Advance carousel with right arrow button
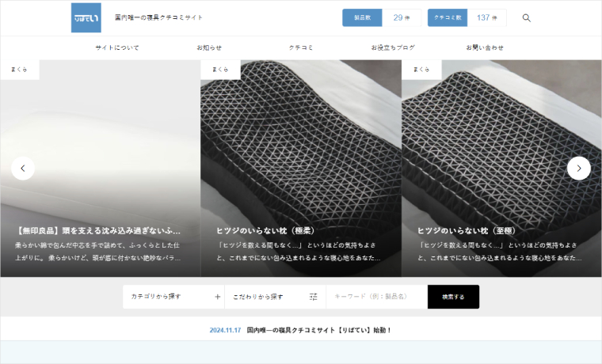Screen dimensions: 602x364 tap(579, 168)
